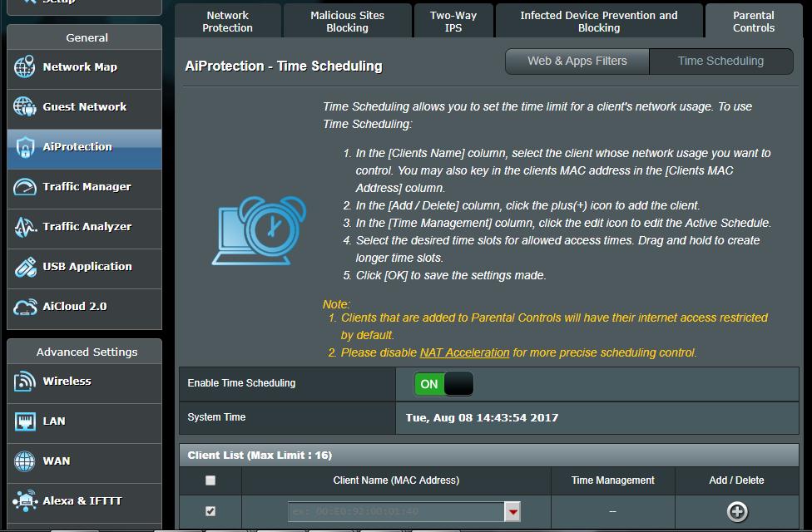Click the 'System Time' label

[x=216, y=417]
